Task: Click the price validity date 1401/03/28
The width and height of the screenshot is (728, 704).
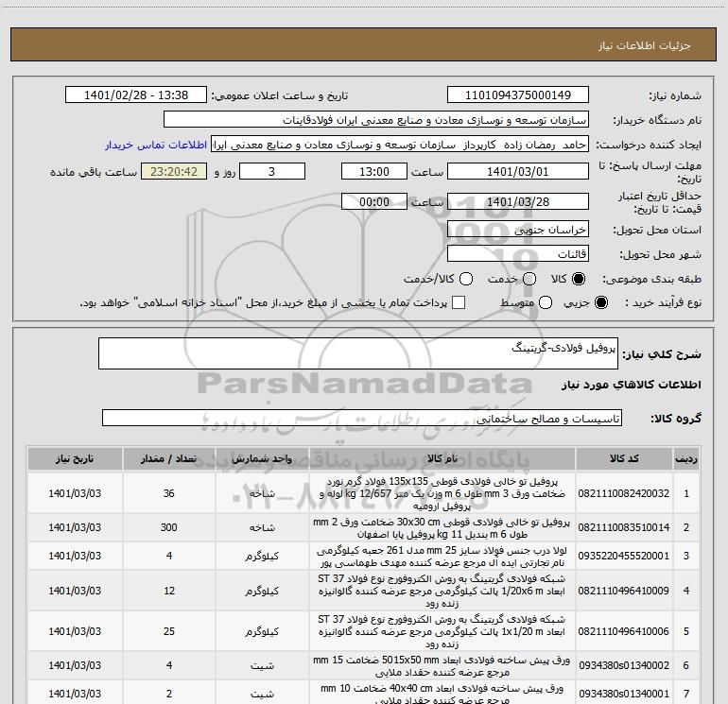Action: pos(518,201)
